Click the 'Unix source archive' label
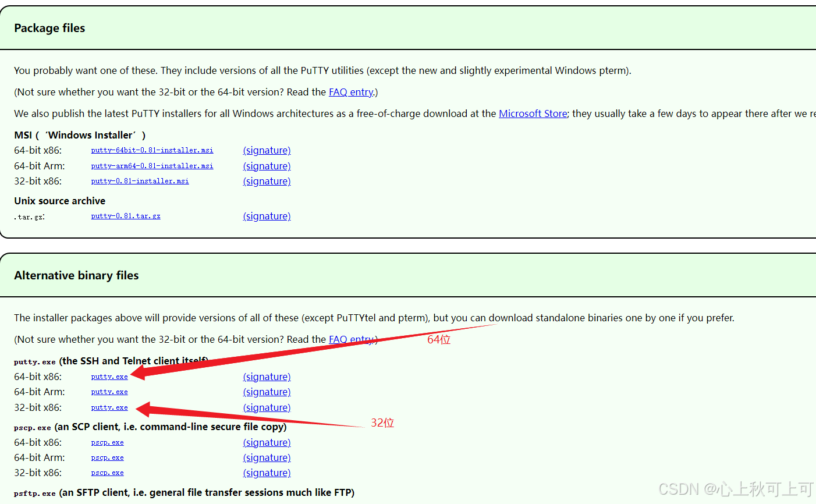The height and width of the screenshot is (504, 816). [60, 201]
